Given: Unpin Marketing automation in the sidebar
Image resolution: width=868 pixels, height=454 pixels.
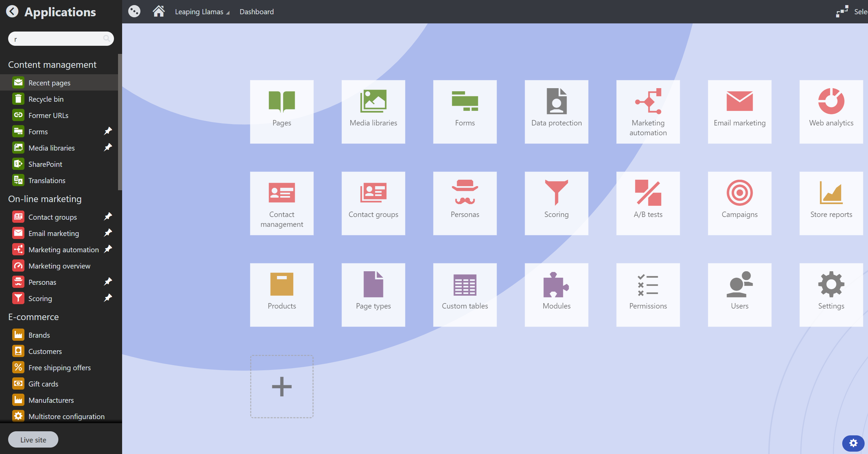Looking at the screenshot, I should point(108,249).
